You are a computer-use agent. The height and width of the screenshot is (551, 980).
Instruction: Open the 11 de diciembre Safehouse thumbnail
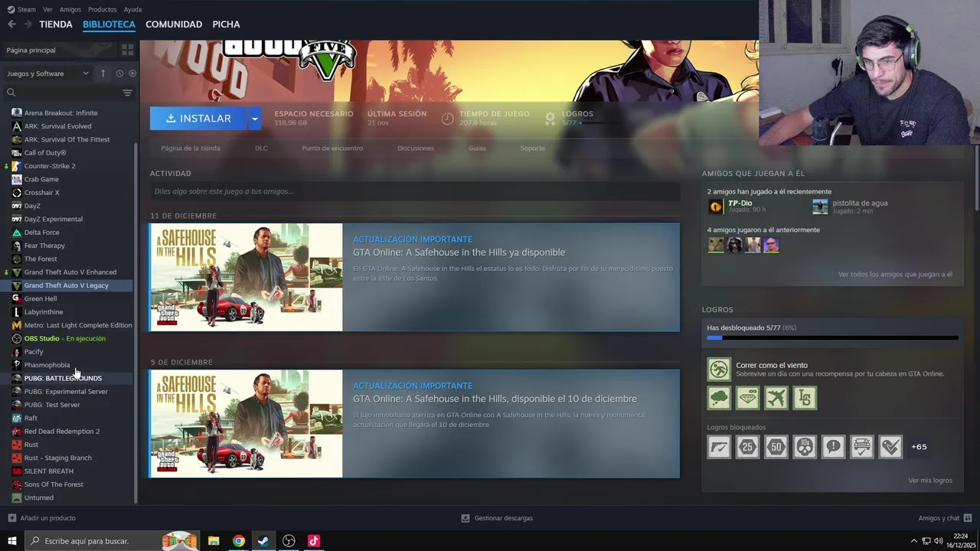tap(246, 277)
